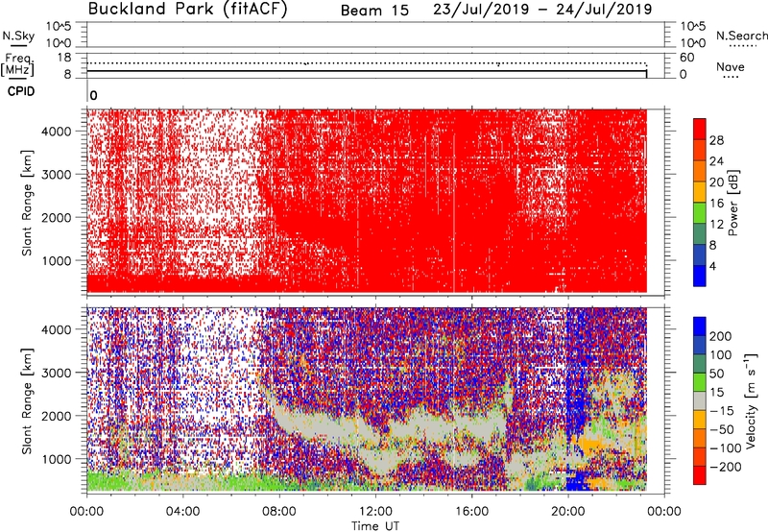Pick the yellow -50 to -15 velocity swatch

(x=700, y=421)
